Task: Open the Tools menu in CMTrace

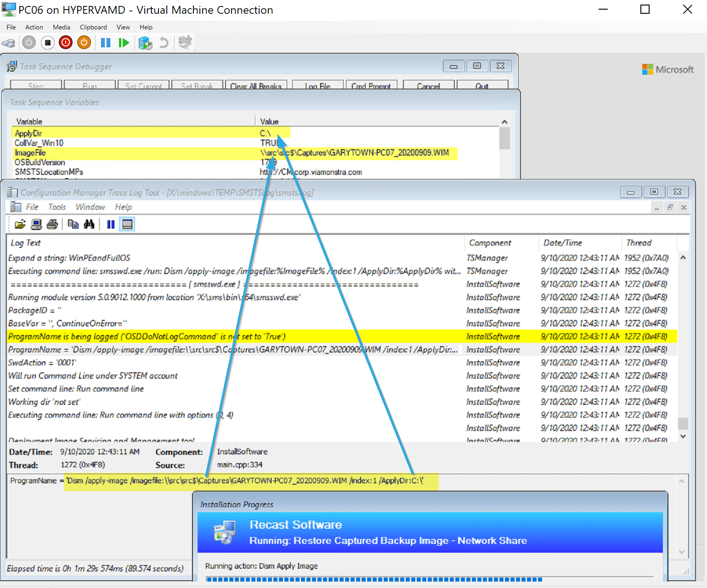Action: tap(57, 207)
